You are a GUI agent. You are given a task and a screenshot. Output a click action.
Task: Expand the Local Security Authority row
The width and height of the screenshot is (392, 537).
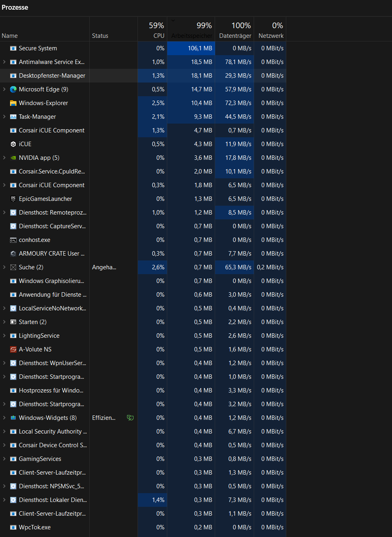(x=4, y=432)
